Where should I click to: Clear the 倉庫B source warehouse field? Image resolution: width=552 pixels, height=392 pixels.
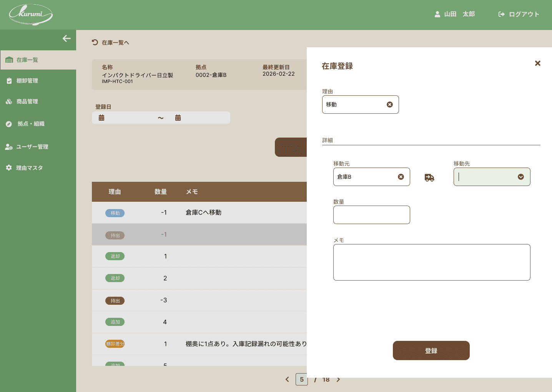(x=401, y=177)
